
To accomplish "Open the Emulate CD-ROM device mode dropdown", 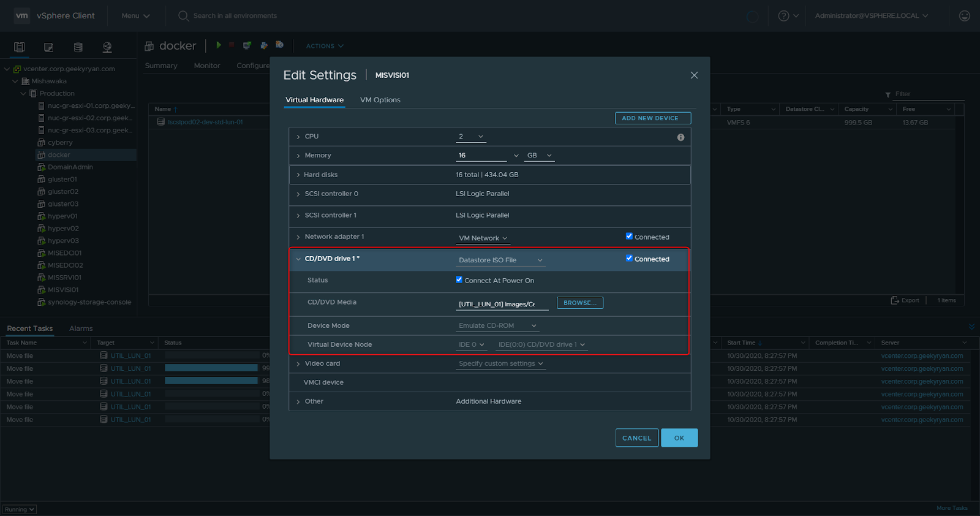I will click(497, 326).
